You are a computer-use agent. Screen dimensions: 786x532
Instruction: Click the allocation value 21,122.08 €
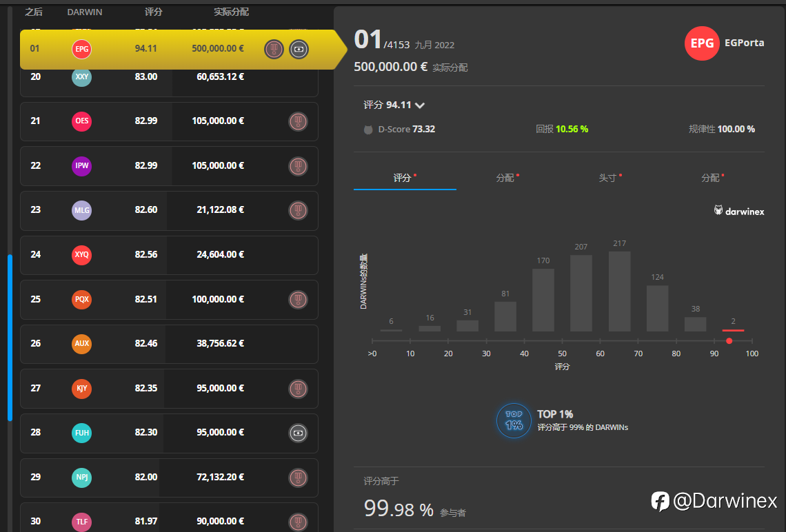pos(221,210)
